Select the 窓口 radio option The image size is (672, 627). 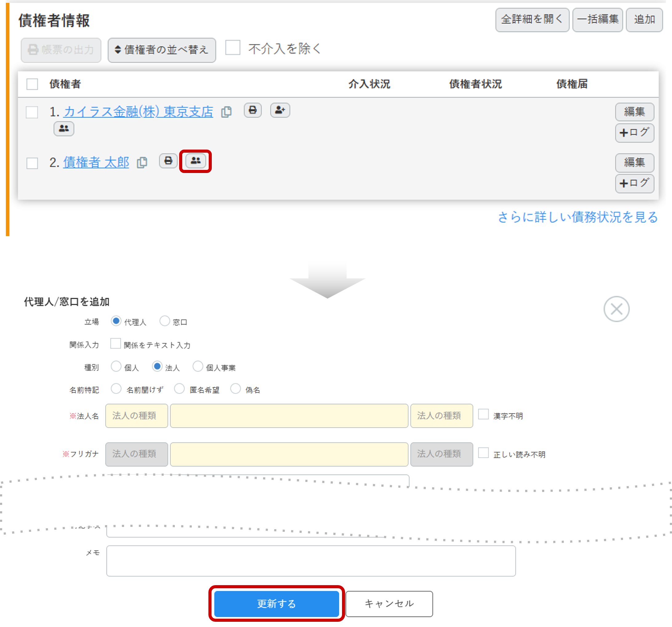(x=165, y=321)
